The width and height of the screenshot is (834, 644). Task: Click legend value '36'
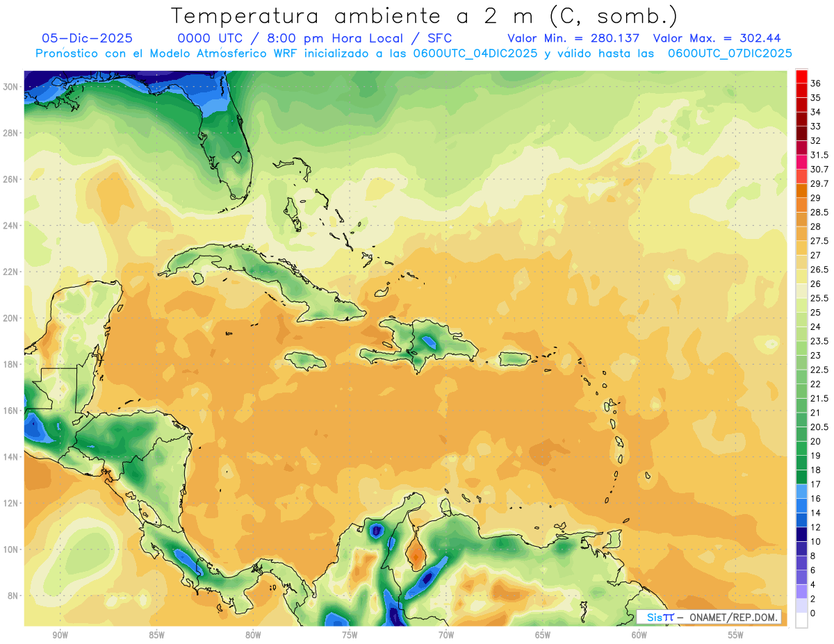click(815, 83)
